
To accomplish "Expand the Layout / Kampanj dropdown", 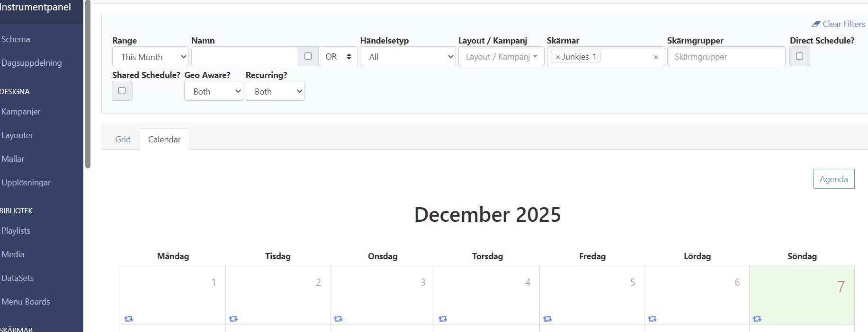I will (501, 57).
